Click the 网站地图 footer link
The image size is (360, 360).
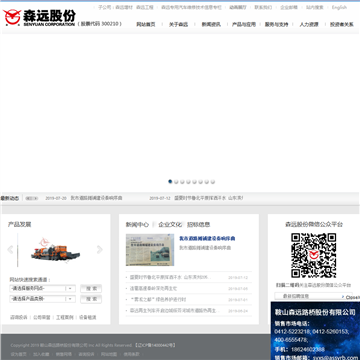pos(109,354)
